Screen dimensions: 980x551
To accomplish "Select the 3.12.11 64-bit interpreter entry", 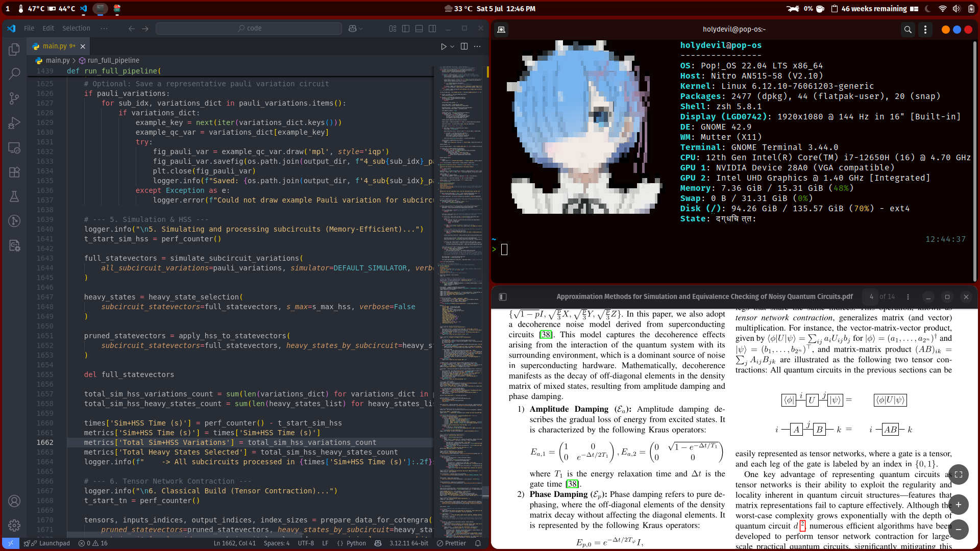I will pyautogui.click(x=409, y=543).
